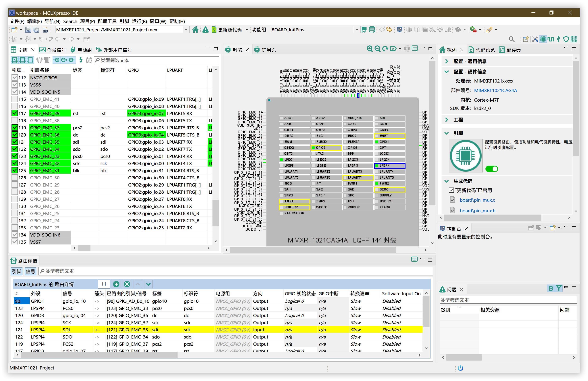Open the .mex project path dropdown
Screen dimensions: 588x381
click(x=186, y=30)
